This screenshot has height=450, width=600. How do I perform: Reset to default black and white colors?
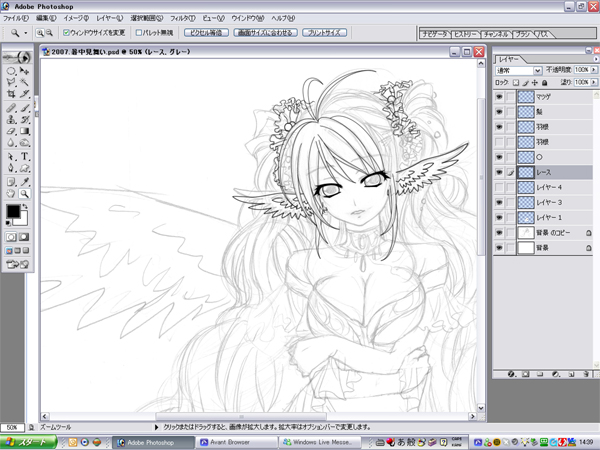point(8,223)
